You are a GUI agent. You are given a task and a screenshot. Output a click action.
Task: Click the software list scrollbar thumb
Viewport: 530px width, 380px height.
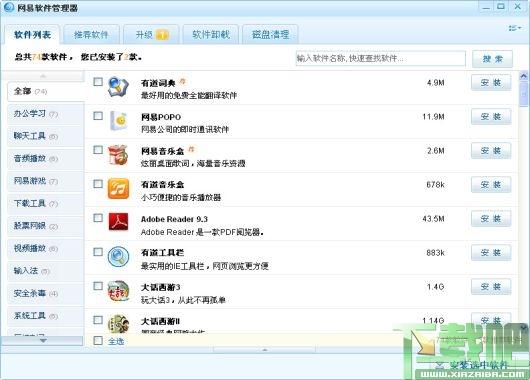(x=523, y=94)
